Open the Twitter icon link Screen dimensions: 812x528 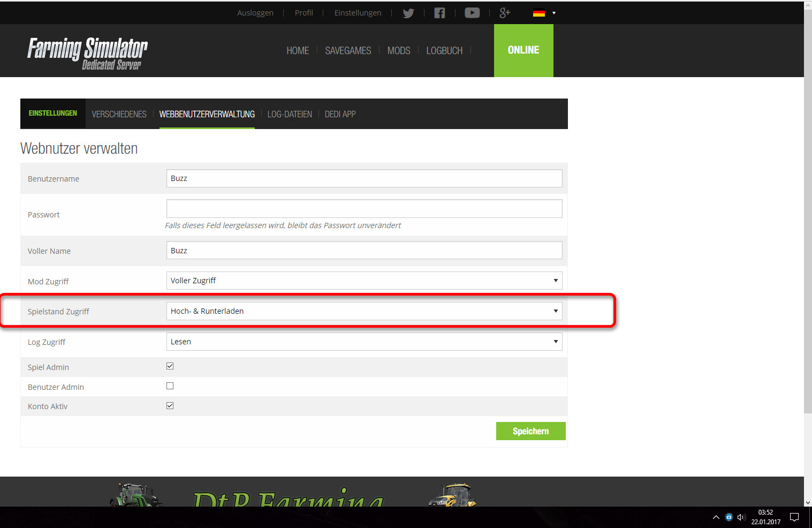click(x=408, y=13)
